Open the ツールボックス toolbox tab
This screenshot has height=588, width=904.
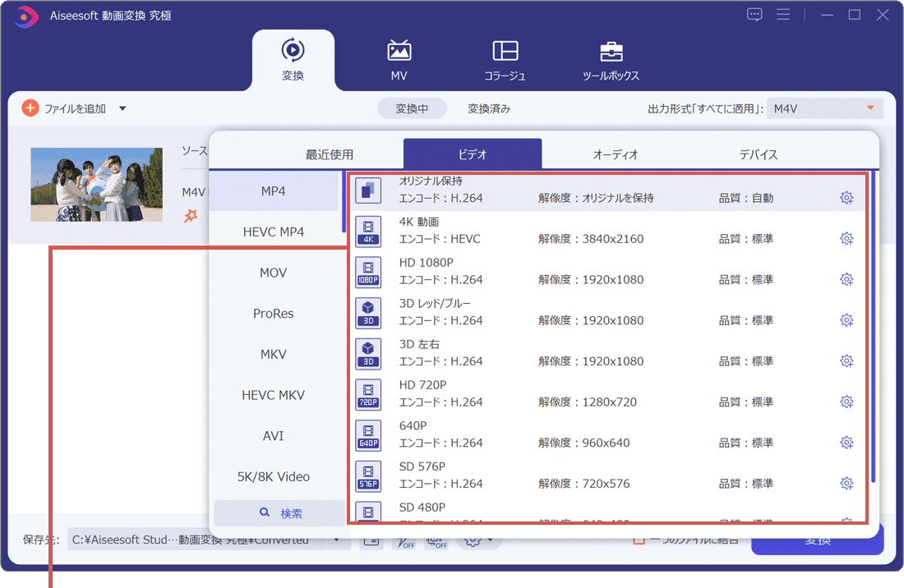pyautogui.click(x=611, y=59)
